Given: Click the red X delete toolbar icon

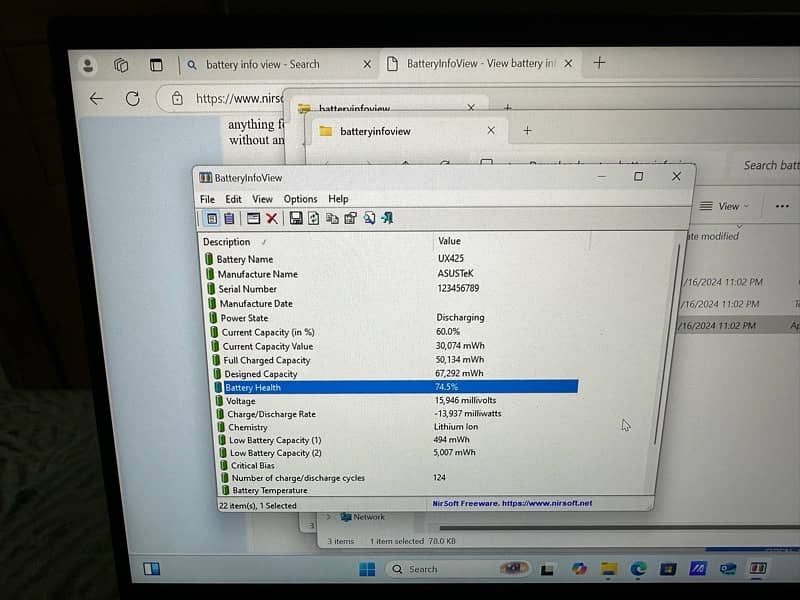Looking at the screenshot, I should point(272,218).
